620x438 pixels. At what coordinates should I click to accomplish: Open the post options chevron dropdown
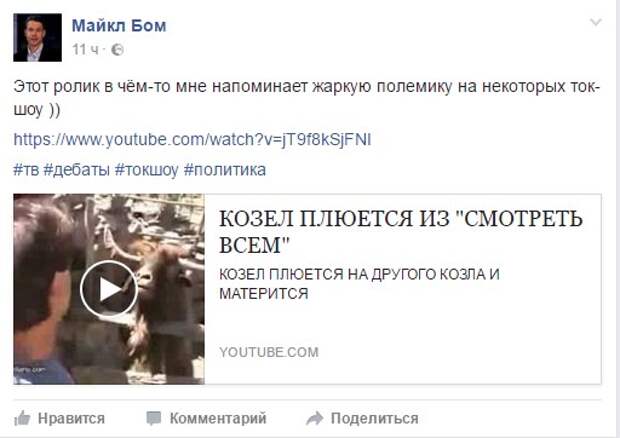tap(595, 22)
